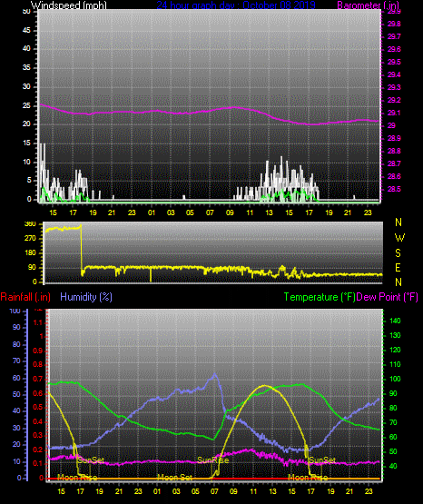Click 1.1 on the red rainfall scale
The height and width of the screenshot is (504, 423).
pyautogui.click(x=38, y=322)
